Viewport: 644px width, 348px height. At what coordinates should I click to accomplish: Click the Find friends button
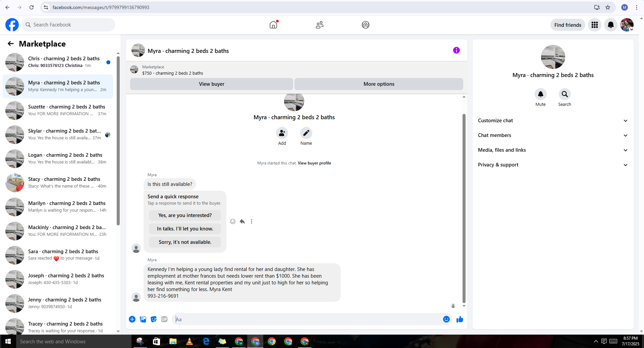568,25
